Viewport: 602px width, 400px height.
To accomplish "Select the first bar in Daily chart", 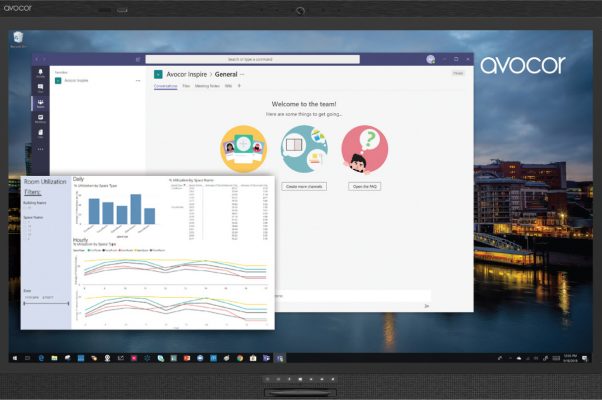I will (x=94, y=211).
